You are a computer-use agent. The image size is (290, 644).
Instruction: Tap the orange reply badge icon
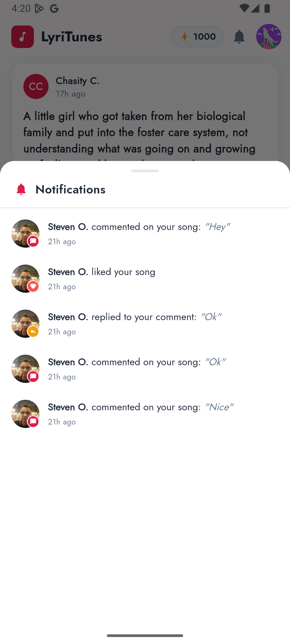33,332
